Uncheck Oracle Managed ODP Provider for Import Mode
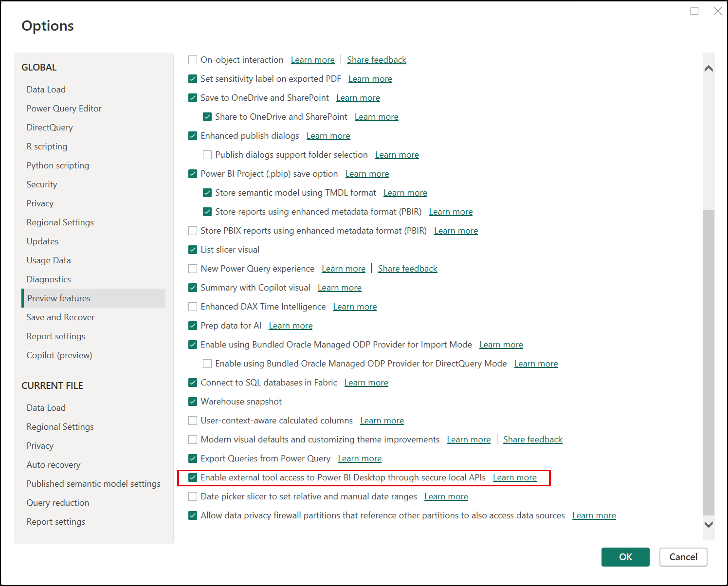Viewport: 728px width, 586px height. [x=192, y=345]
